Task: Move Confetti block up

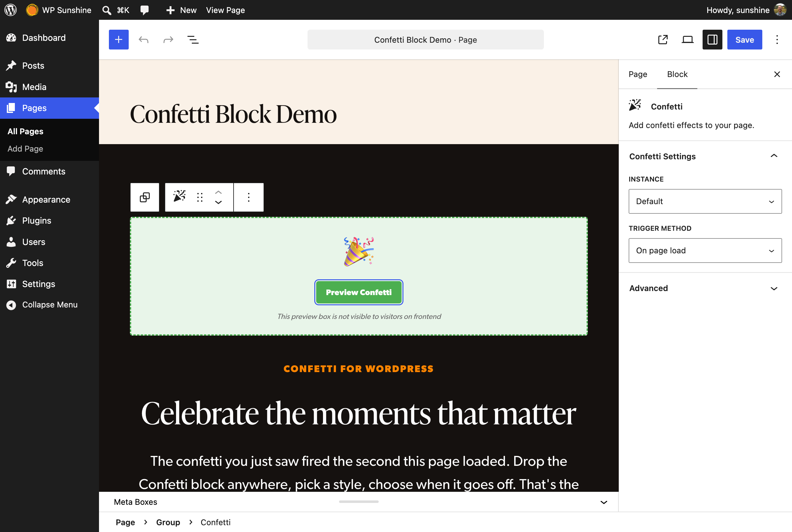Action: pyautogui.click(x=218, y=192)
